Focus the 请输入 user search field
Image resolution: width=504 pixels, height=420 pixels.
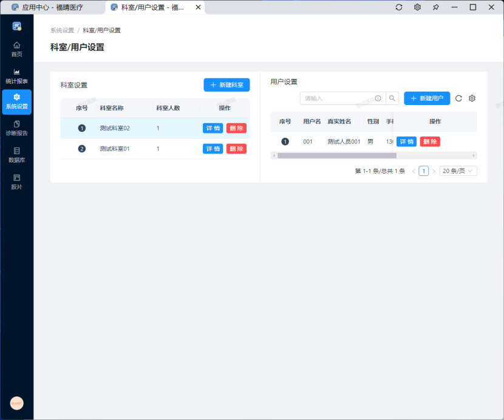coord(338,98)
